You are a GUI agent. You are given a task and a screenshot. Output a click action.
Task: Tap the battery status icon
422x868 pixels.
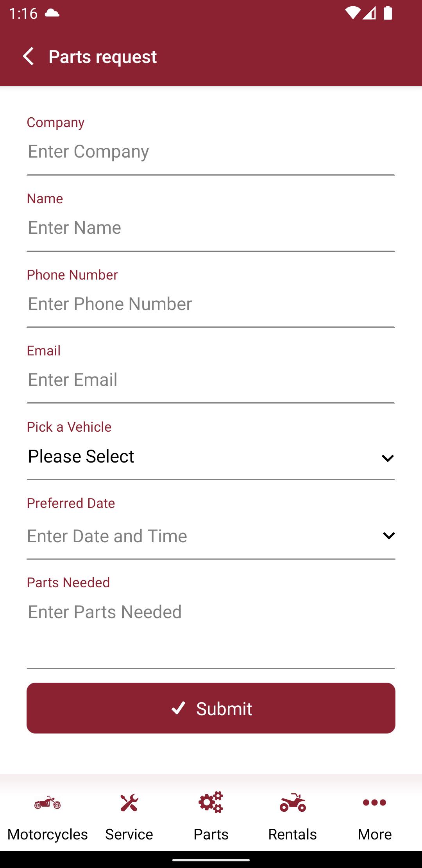(388, 13)
